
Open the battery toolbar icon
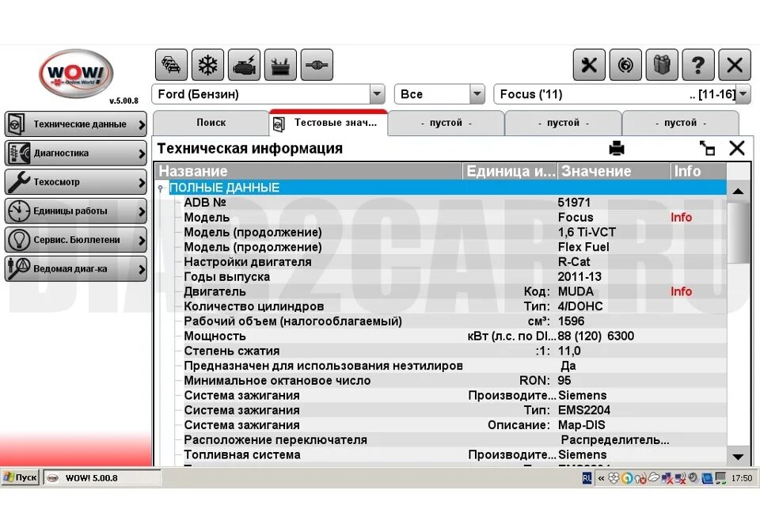pyautogui.click(x=280, y=65)
